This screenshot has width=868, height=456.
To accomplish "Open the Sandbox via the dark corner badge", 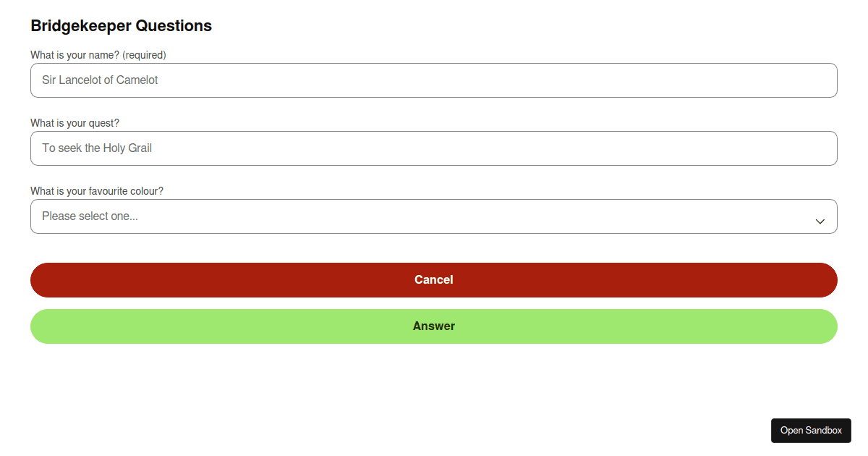I will tap(811, 430).
